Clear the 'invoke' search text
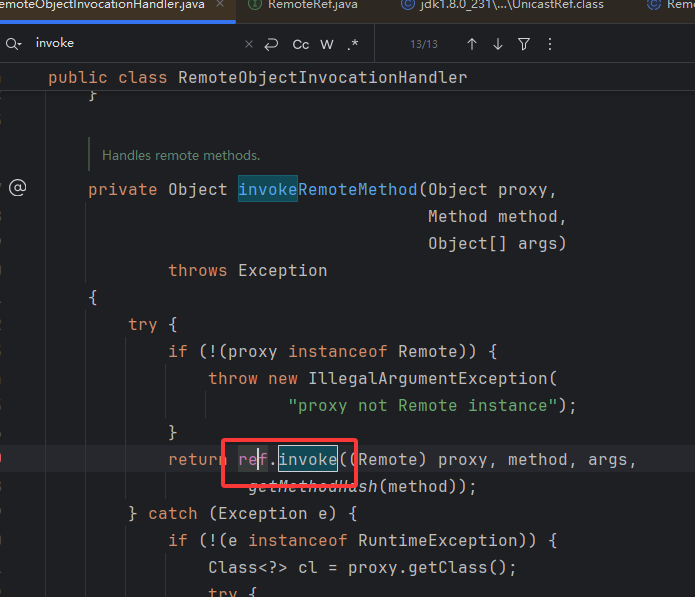Viewport: 695px width, 597px height. [x=249, y=44]
